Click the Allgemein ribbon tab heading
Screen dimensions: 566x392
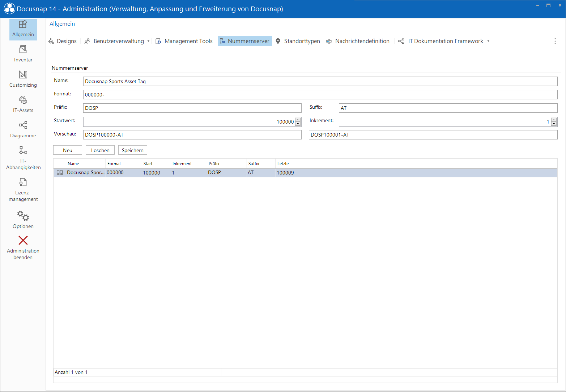coord(62,24)
